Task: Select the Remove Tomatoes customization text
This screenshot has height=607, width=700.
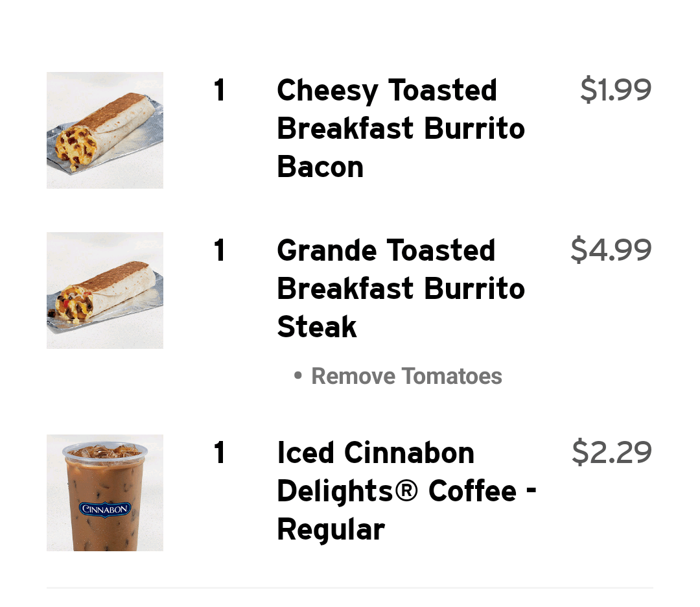Action: click(x=406, y=376)
